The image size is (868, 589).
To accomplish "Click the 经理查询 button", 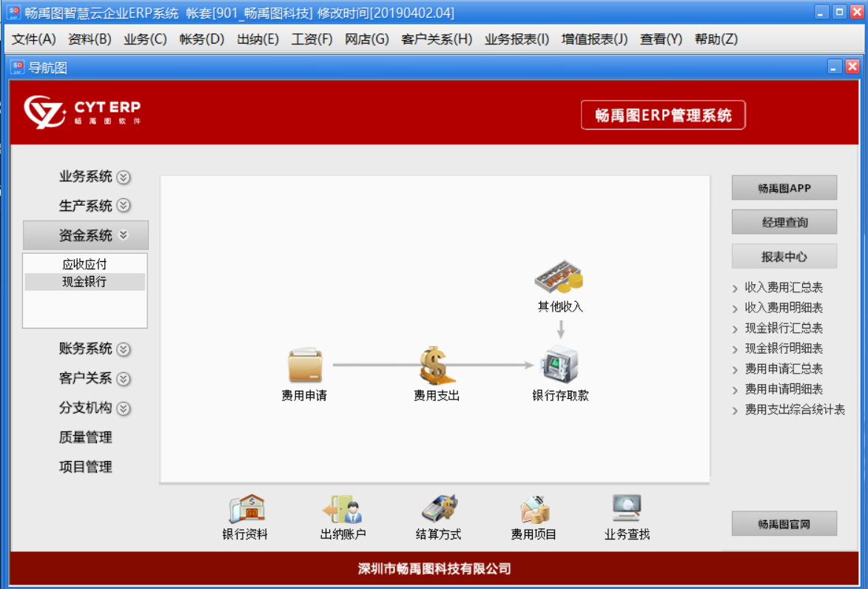I will coord(784,222).
